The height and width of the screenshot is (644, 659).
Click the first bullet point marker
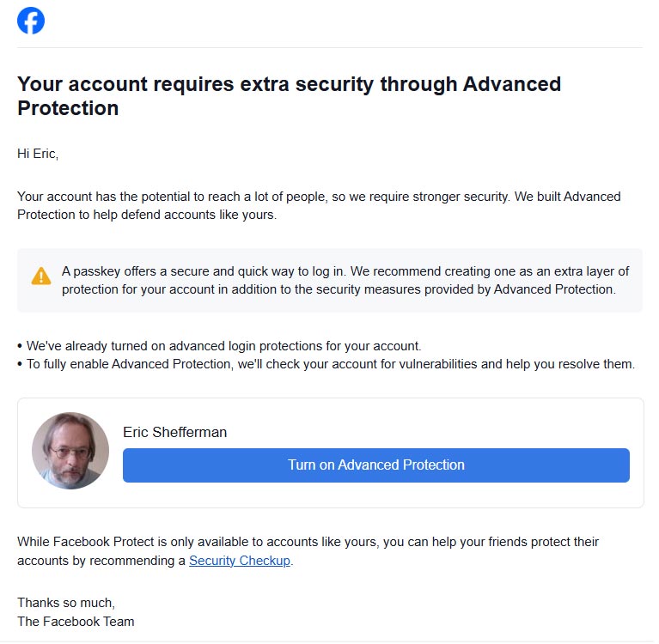coord(20,347)
